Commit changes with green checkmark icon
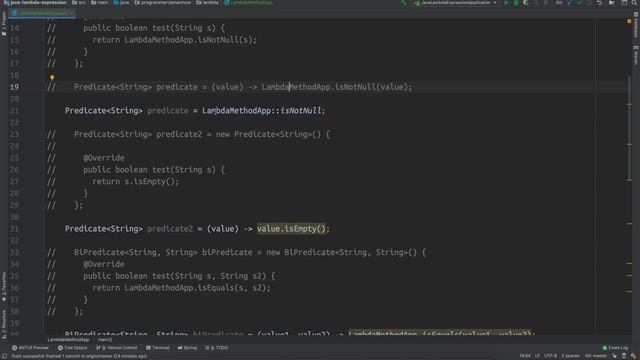Image resolution: width=640 pixels, height=360 pixels. (580, 3)
